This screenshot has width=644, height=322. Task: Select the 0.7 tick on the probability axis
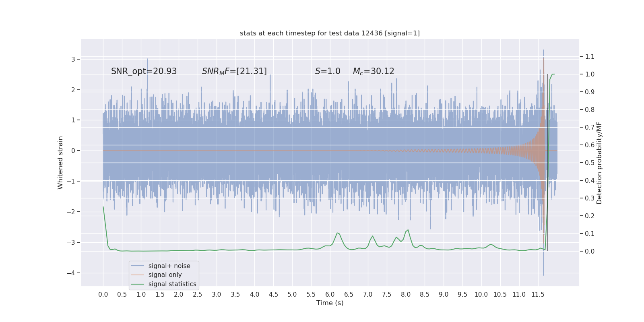(590, 127)
